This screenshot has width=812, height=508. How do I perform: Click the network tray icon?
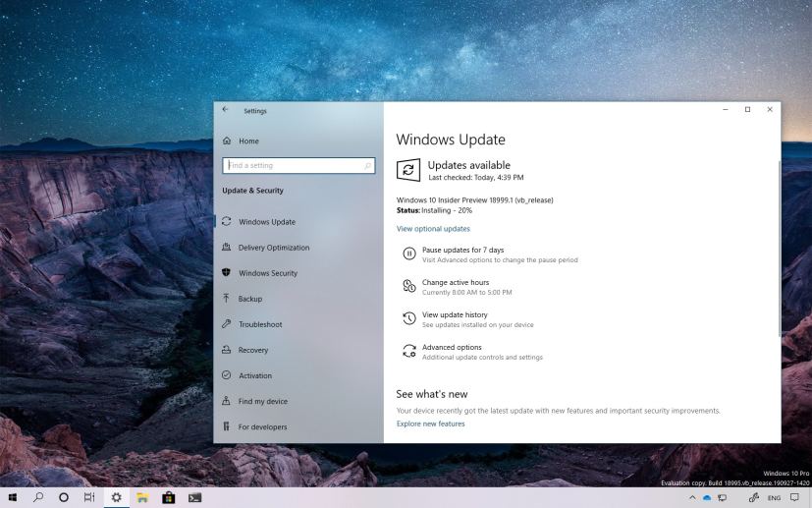click(x=722, y=497)
